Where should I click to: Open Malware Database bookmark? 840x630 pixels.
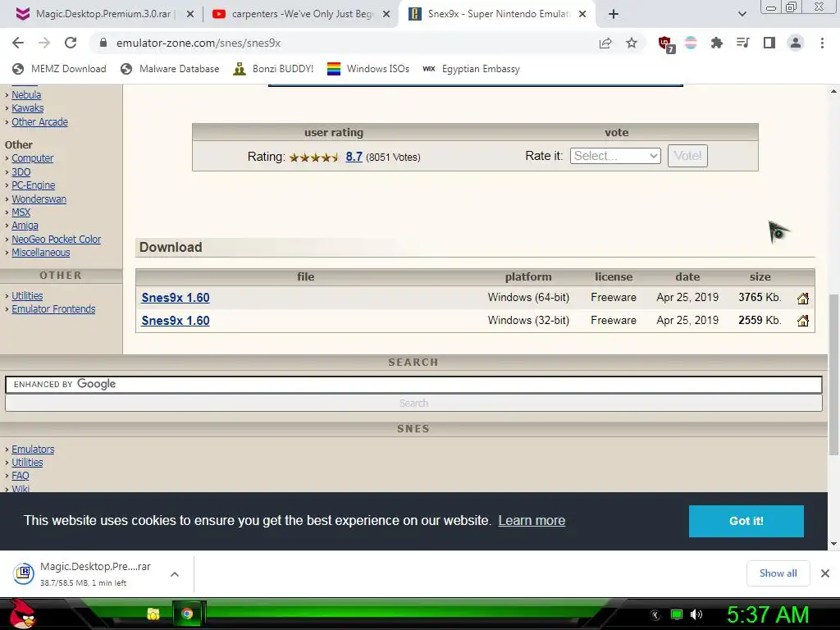171,69
